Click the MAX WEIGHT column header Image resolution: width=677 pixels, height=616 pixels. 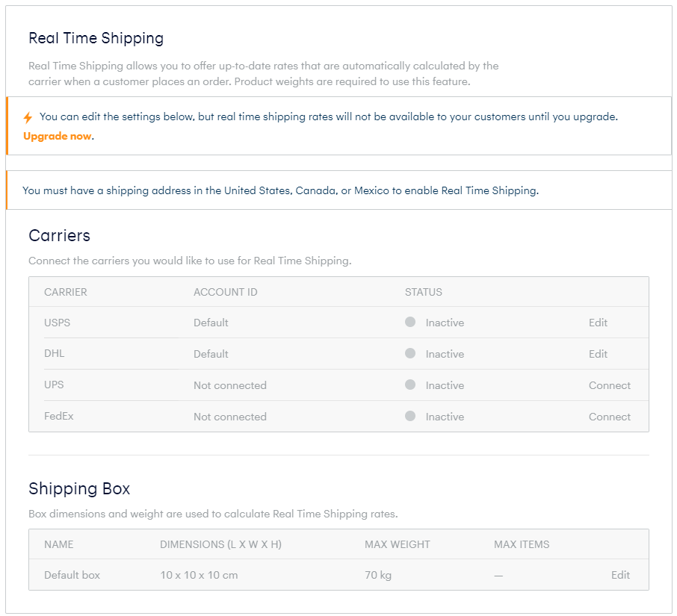click(398, 544)
